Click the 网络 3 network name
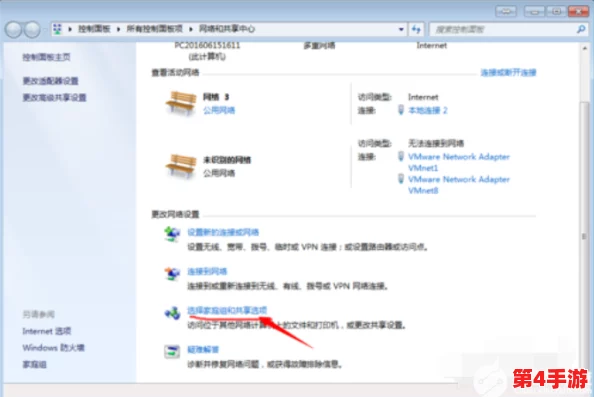This screenshot has width=594, height=397. pyautogui.click(x=216, y=97)
